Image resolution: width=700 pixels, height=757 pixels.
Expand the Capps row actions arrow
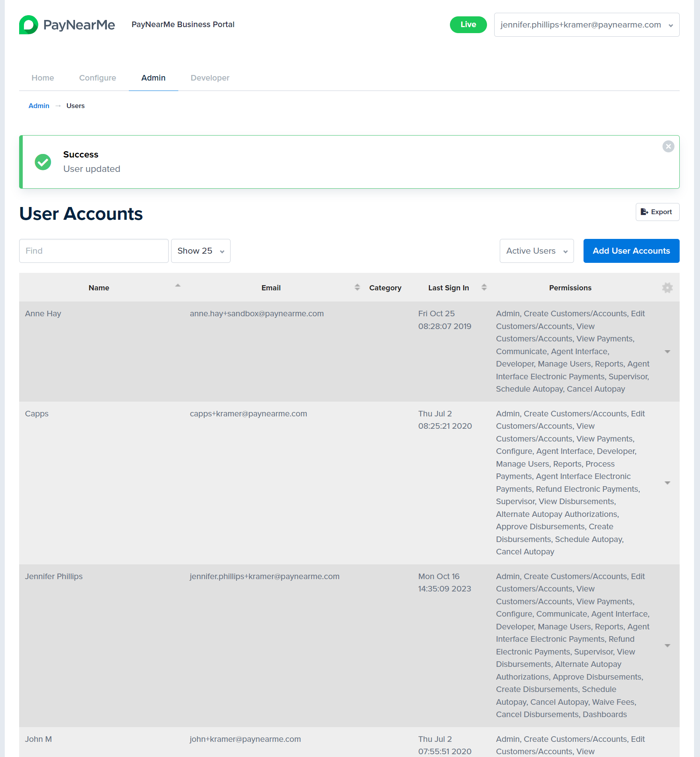667,483
